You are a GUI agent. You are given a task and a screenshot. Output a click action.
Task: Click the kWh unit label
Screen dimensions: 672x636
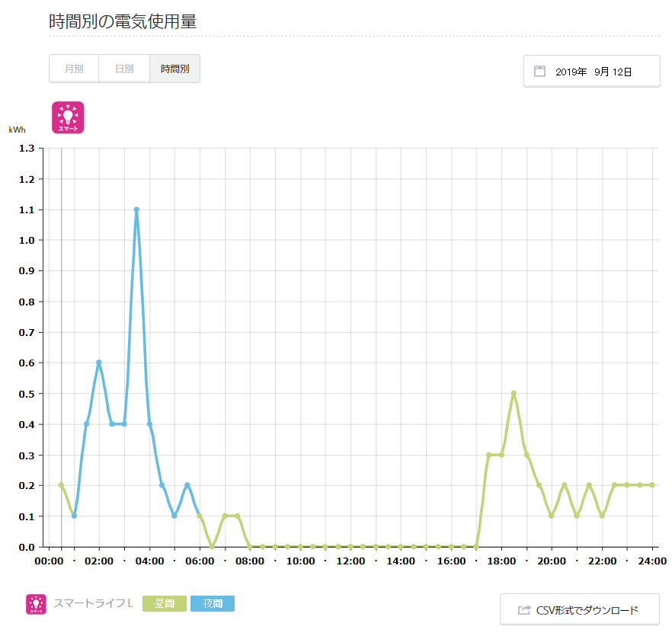[17, 129]
